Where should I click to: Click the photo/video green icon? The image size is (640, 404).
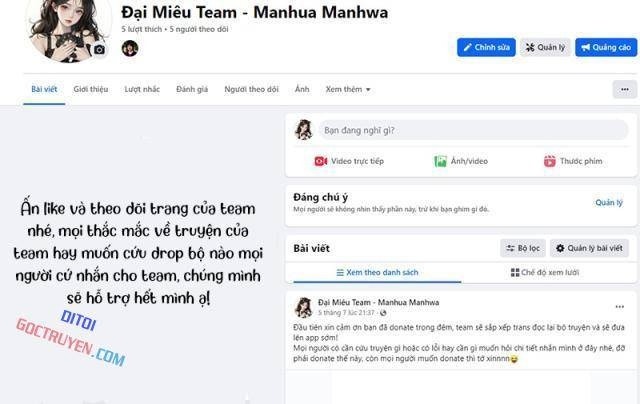coord(440,161)
